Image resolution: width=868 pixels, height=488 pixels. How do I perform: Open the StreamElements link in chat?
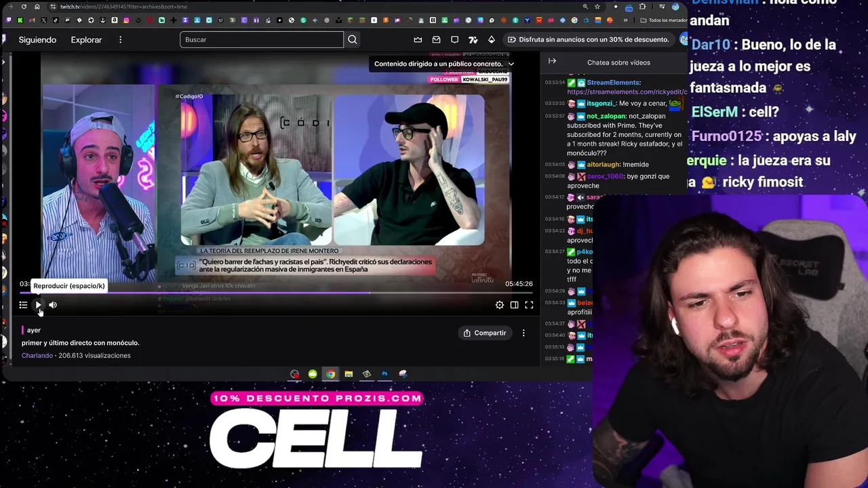[627, 91]
